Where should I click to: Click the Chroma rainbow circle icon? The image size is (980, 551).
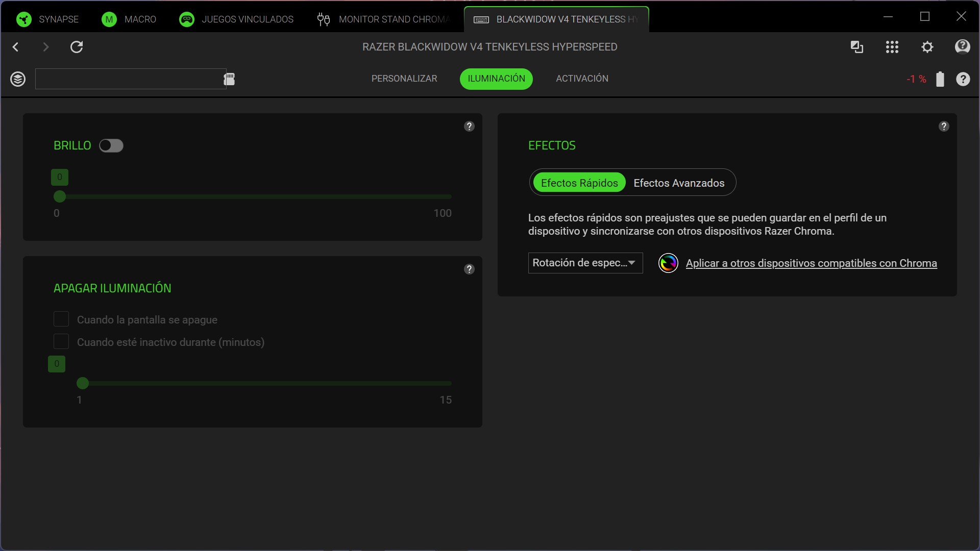pyautogui.click(x=668, y=263)
